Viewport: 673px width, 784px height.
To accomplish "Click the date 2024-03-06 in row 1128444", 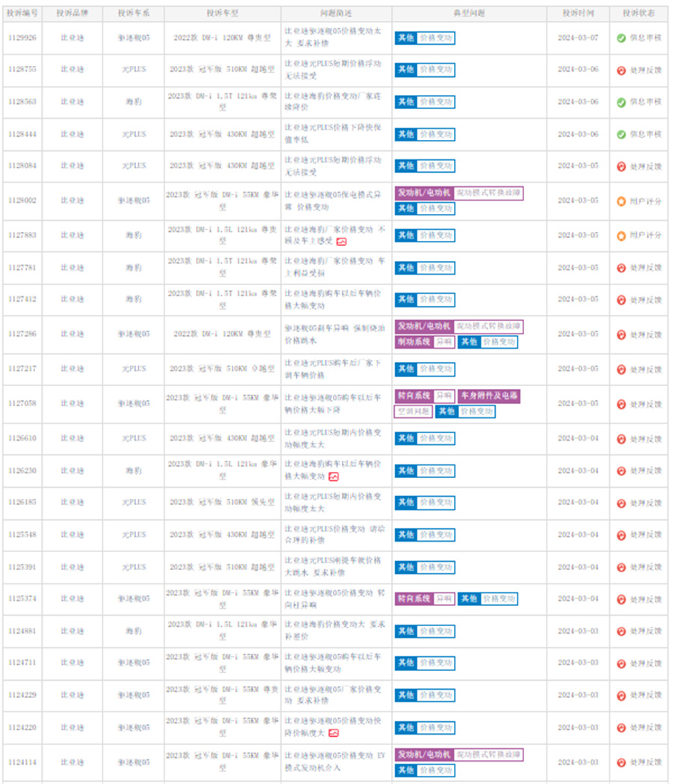I will pyautogui.click(x=578, y=134).
